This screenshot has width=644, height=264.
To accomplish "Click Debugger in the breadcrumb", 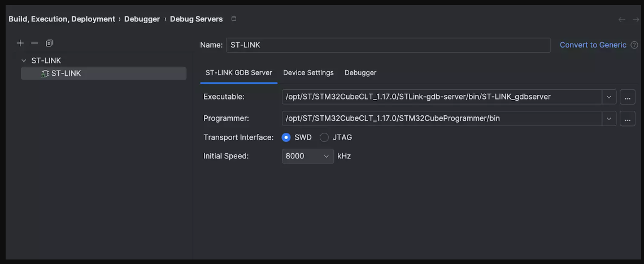I will [142, 19].
